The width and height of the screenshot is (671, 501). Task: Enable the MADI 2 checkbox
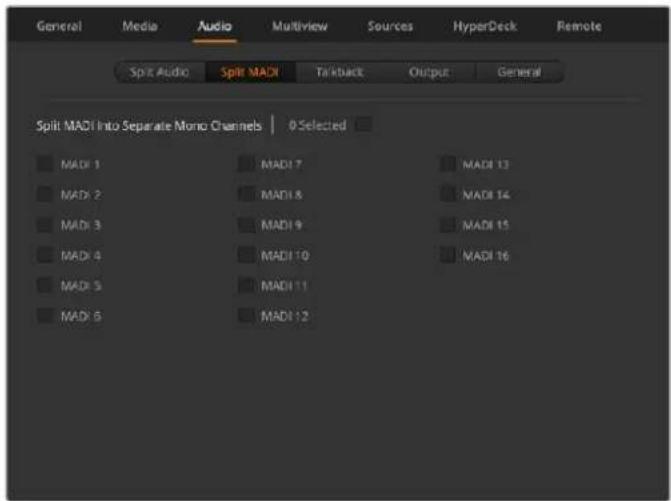[x=45, y=194]
